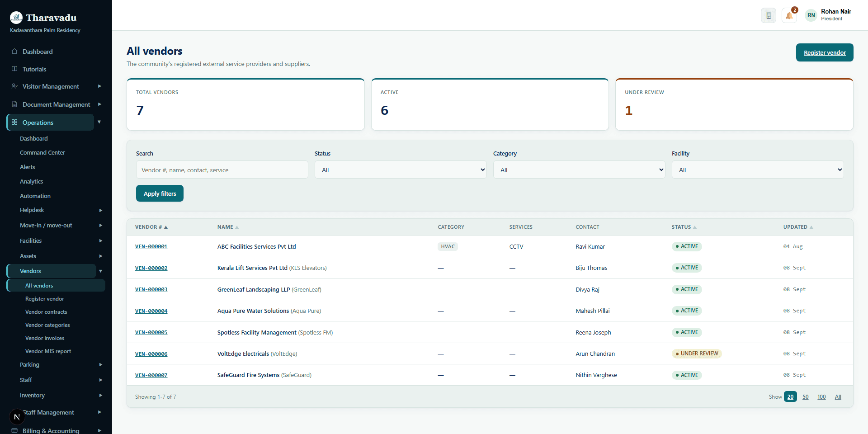
Task: Click the Dashboard home icon in sidebar
Action: [x=14, y=51]
